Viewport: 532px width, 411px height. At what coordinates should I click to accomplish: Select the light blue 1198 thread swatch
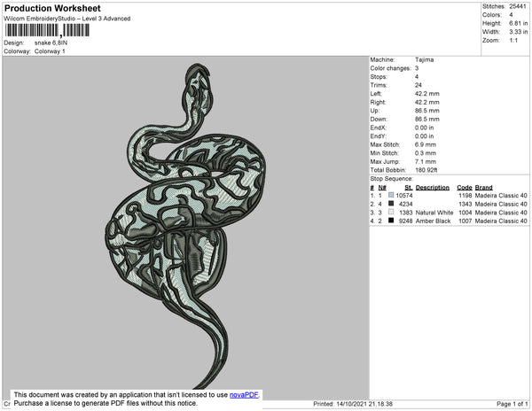[391, 195]
